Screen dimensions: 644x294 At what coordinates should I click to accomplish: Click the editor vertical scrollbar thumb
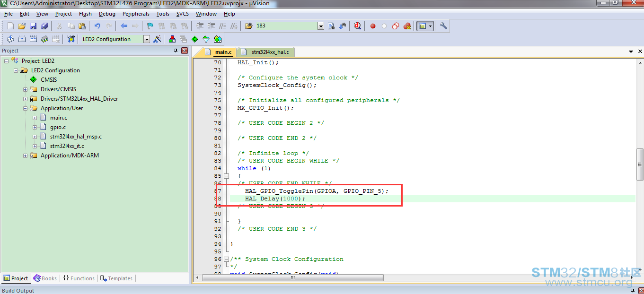[640, 164]
